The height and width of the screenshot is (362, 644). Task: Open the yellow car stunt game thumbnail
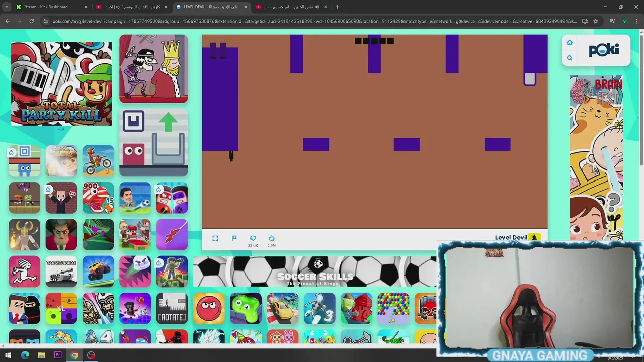283,308
